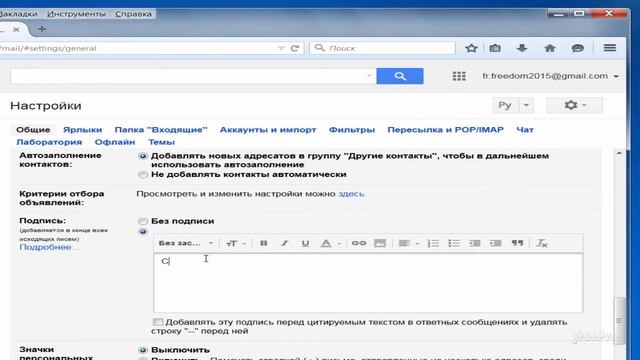Click inside the signature text area
640x360 pixels.
(368, 283)
